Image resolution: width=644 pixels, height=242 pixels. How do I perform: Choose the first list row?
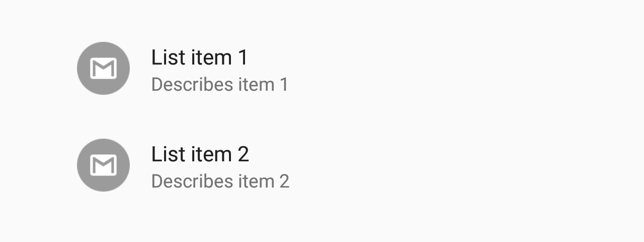click(322, 69)
